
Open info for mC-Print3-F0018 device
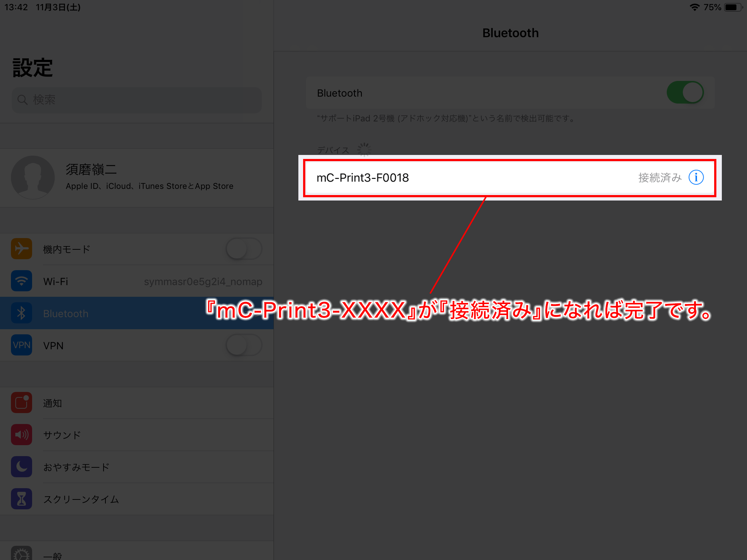(696, 178)
